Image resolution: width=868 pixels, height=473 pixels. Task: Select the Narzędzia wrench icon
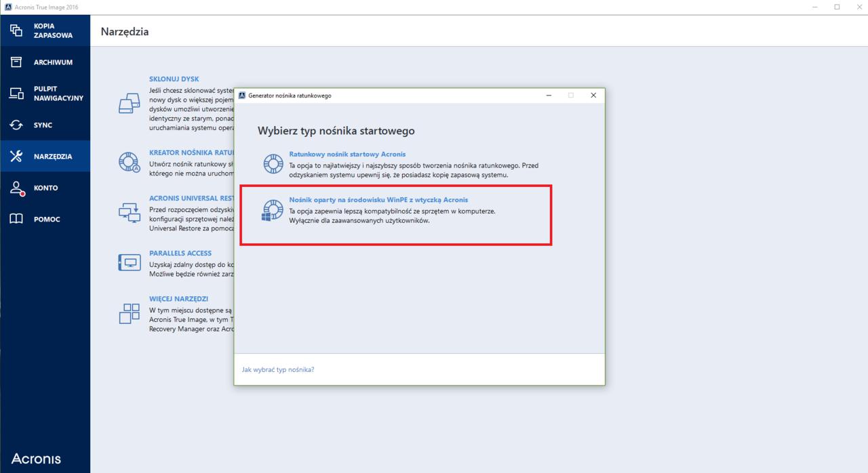[16, 157]
